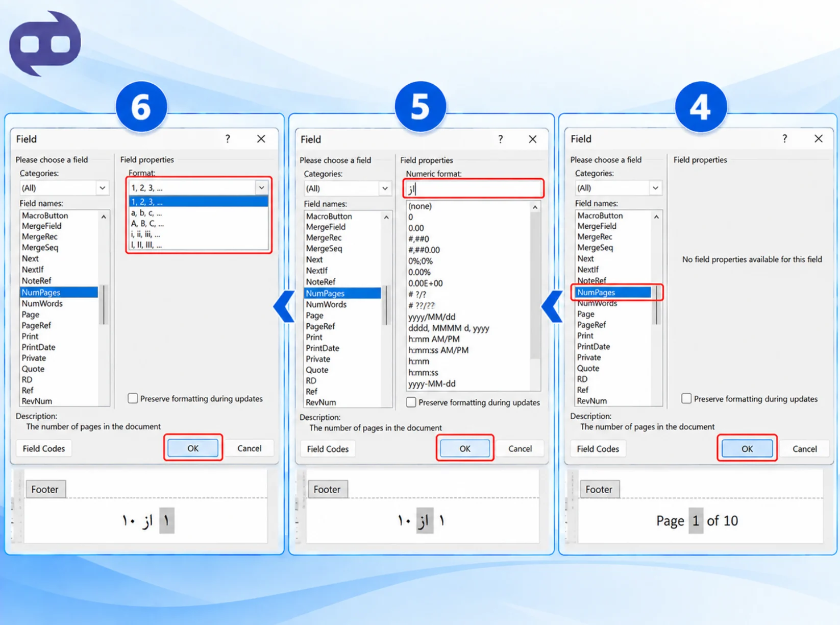
Task: Click the 'Page 1 of 10' footer page number
Action: pos(696,521)
